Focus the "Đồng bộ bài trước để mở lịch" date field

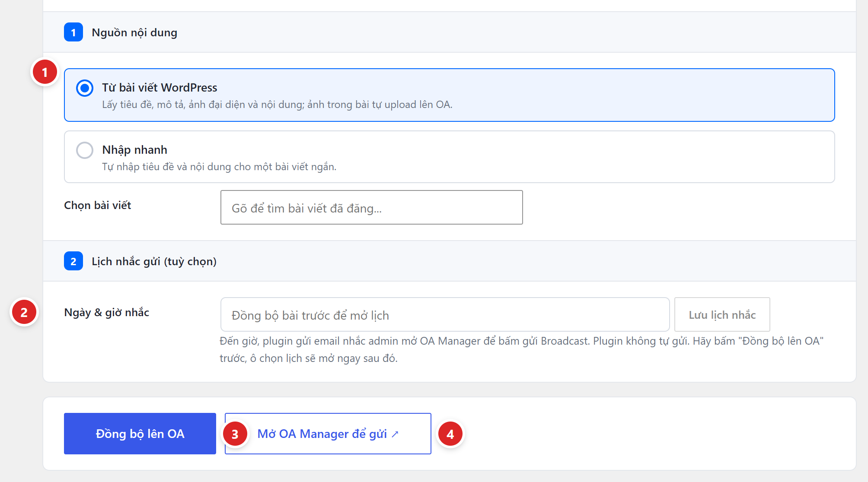tap(445, 314)
